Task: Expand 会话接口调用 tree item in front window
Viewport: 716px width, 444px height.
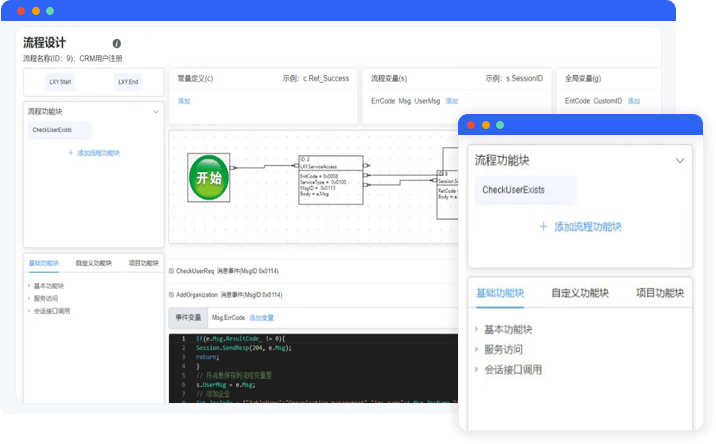Action: (x=478, y=369)
